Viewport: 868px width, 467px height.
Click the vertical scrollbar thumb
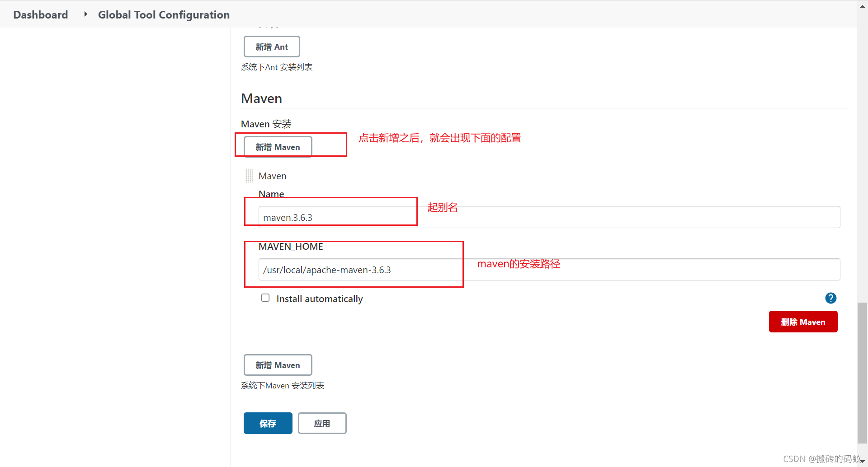click(862, 373)
